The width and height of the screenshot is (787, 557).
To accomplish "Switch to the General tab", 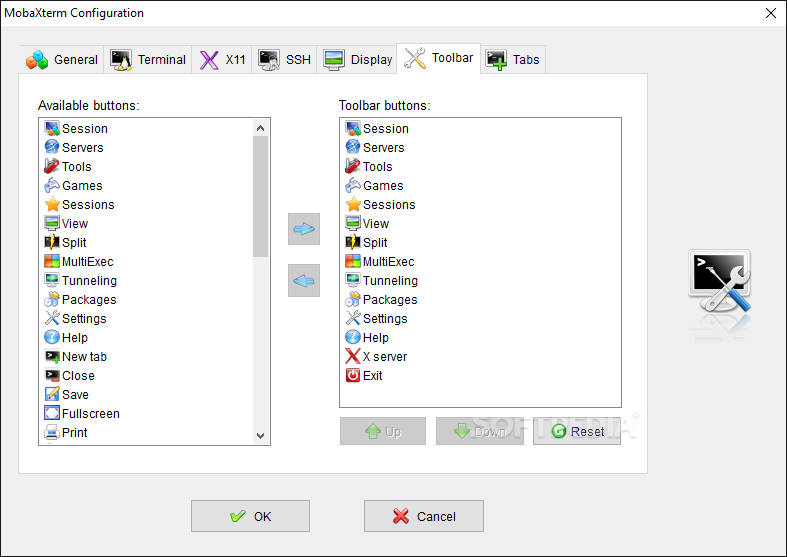I will pos(62,60).
